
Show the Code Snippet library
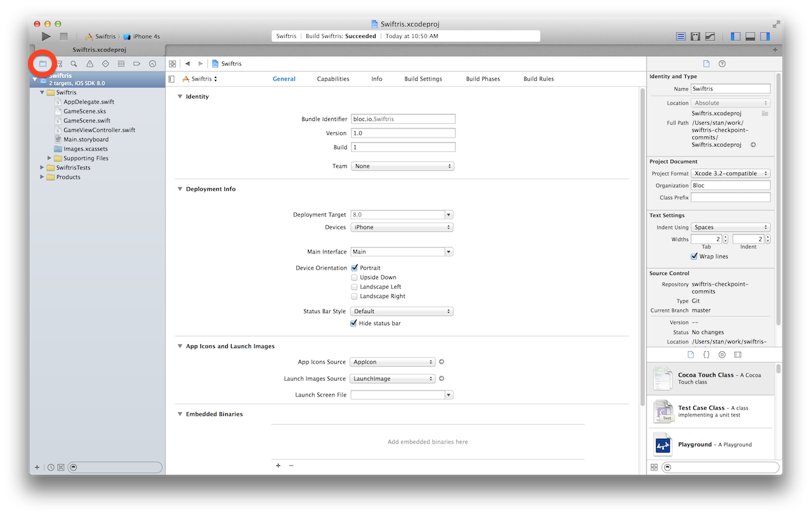(x=706, y=355)
